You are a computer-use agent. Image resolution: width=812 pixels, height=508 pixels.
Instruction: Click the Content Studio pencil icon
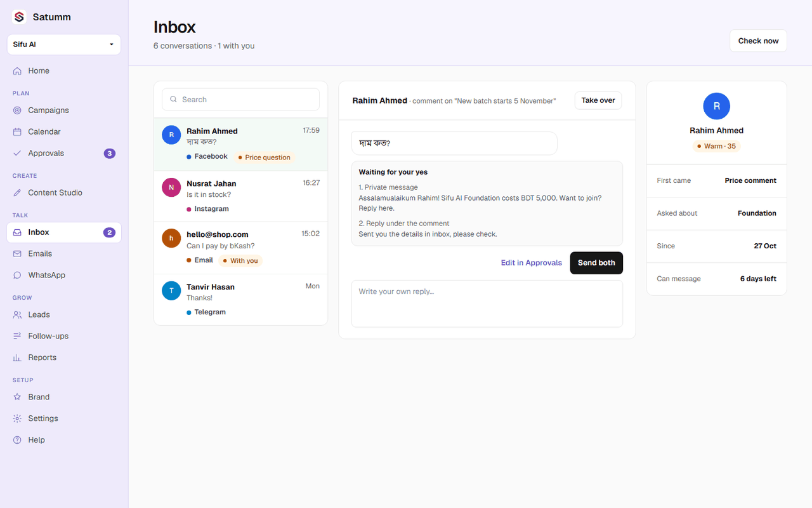coord(17,193)
